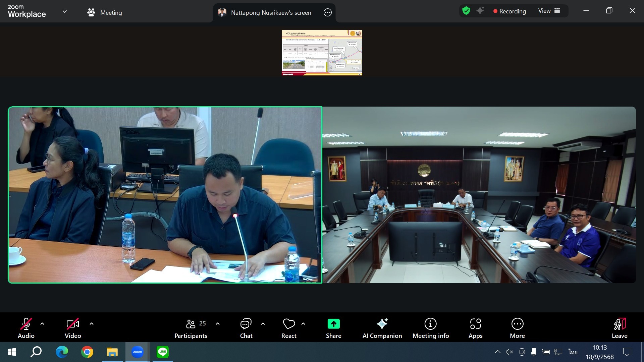Toggle the Thai input language indicator

(573, 352)
